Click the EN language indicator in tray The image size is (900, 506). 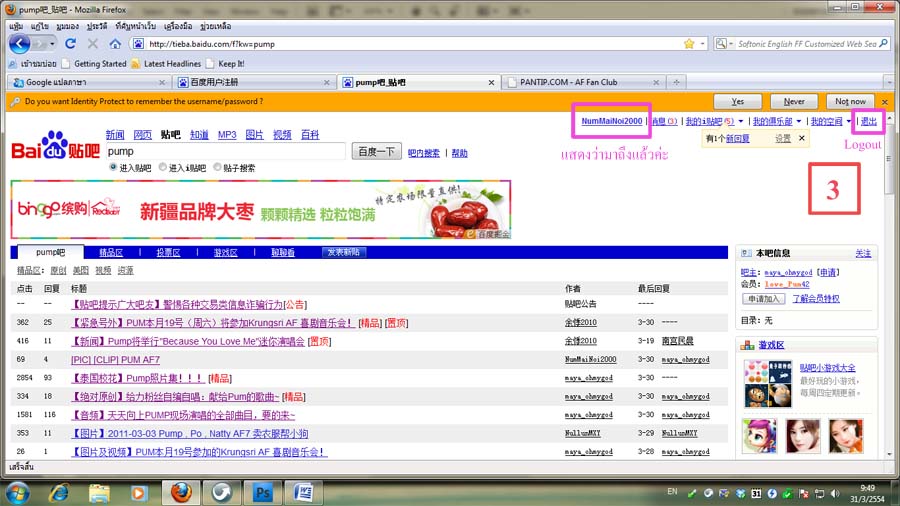(x=672, y=492)
